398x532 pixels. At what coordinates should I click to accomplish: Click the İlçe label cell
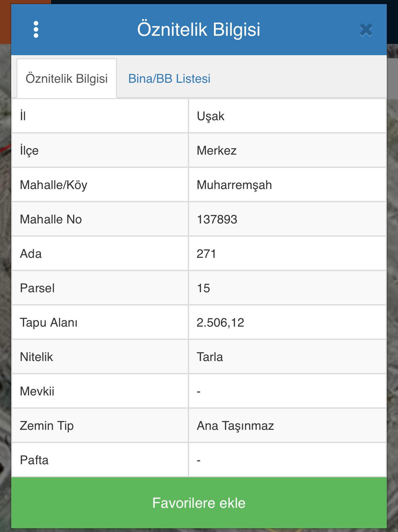(x=100, y=151)
